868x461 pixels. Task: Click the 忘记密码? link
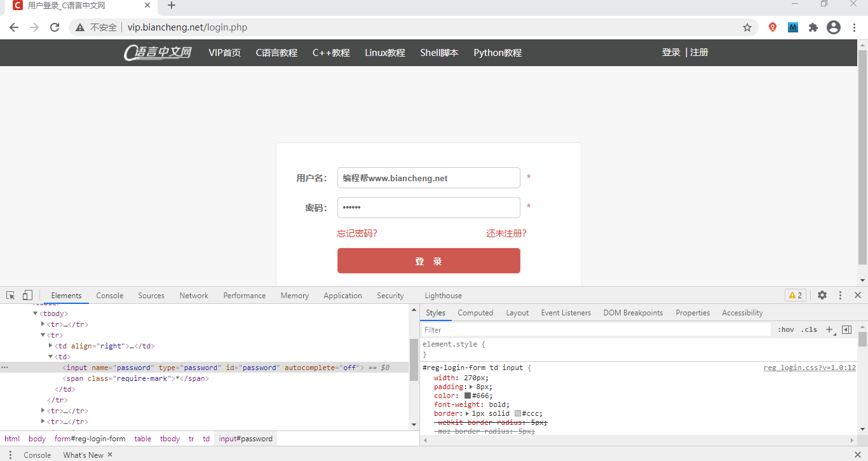357,233
